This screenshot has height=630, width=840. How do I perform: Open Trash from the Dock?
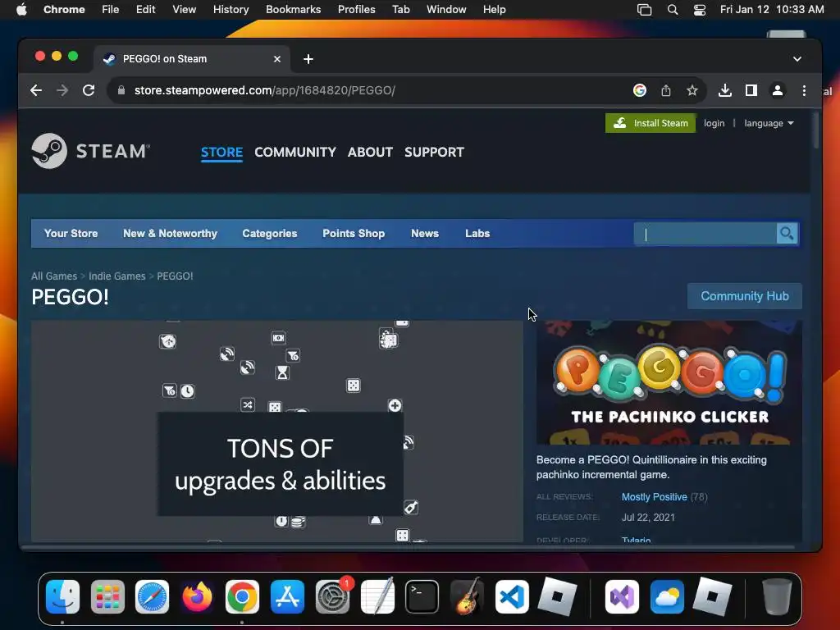777,597
